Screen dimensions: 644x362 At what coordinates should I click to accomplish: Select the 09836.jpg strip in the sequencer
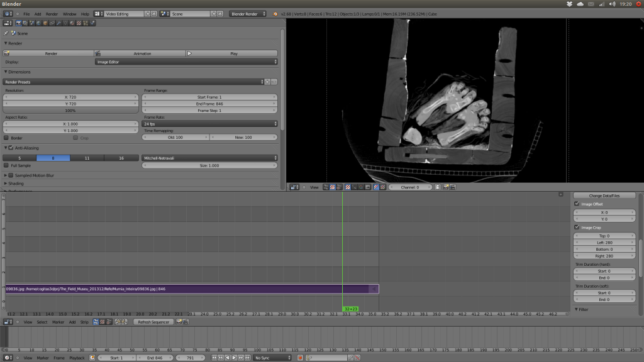pyautogui.click(x=189, y=288)
